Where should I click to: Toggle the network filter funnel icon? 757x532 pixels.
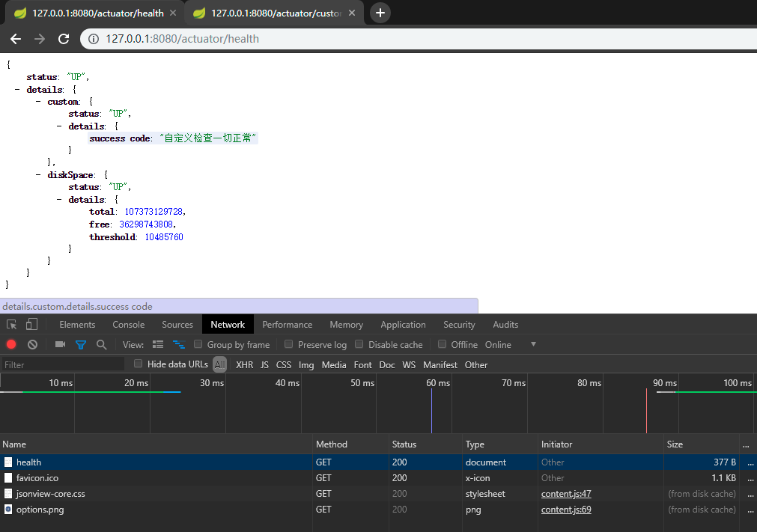tap(80, 345)
